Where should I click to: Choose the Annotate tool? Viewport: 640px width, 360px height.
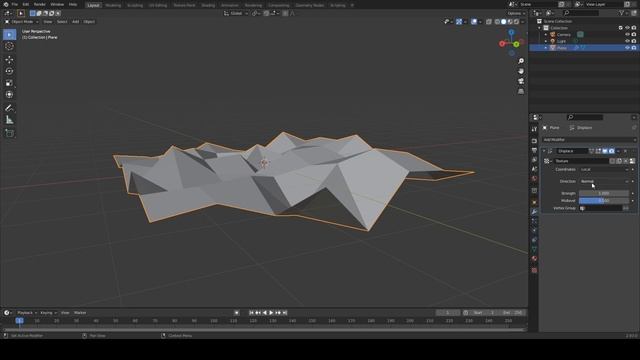(x=9, y=108)
